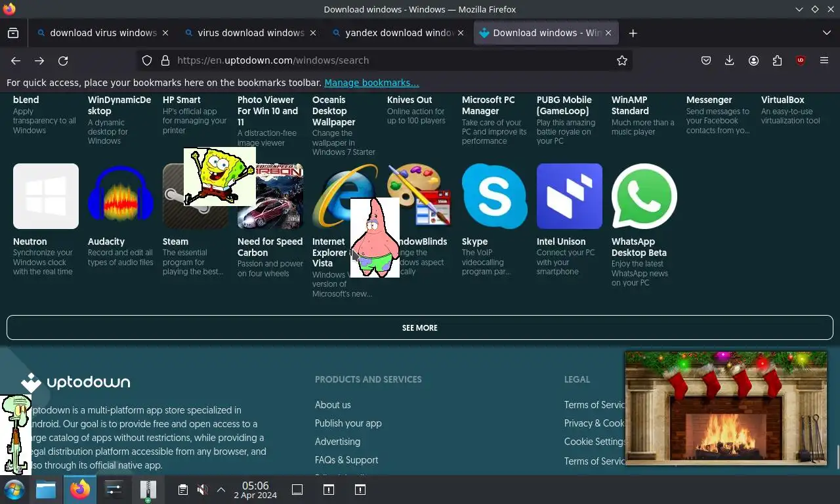The width and height of the screenshot is (840, 504).
Task: Close the 'yandex download windows' tab
Action: (x=461, y=33)
